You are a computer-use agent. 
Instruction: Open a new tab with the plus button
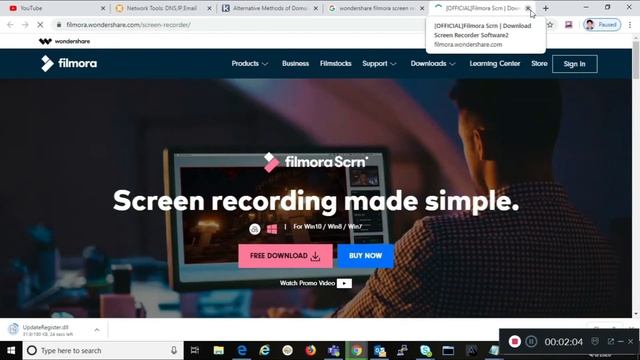tap(546, 8)
